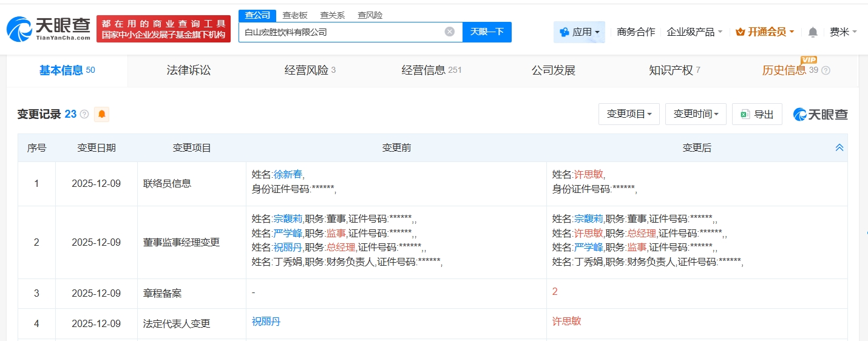Expand the 变更时间 filter dropdown
This screenshot has width=868, height=341.
[x=696, y=114]
